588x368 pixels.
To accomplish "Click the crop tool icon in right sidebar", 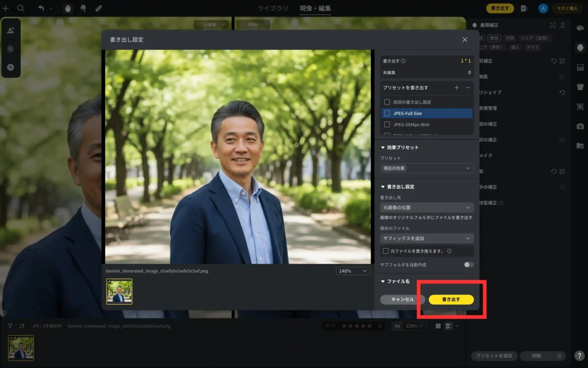I will tap(580, 106).
